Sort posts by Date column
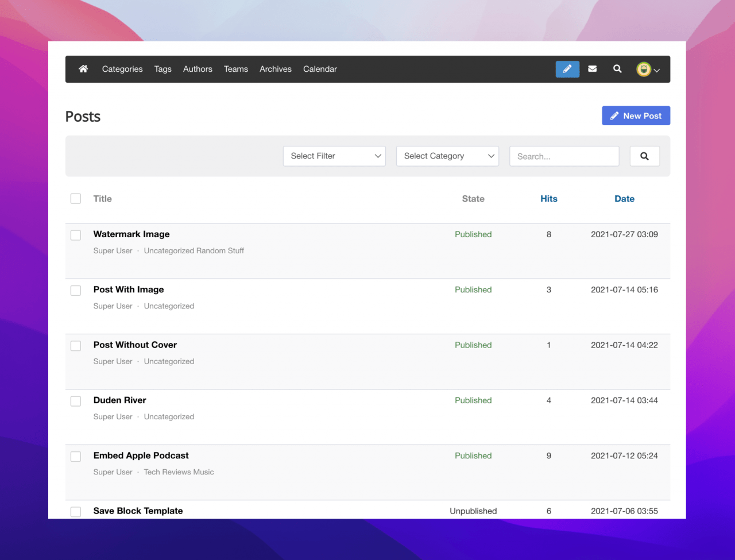735x560 pixels. 624,199
